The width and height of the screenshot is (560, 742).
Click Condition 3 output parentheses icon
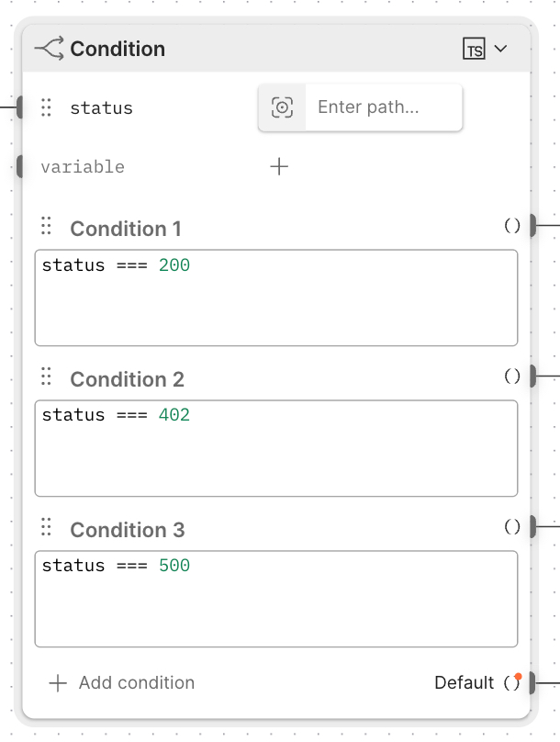point(512,527)
